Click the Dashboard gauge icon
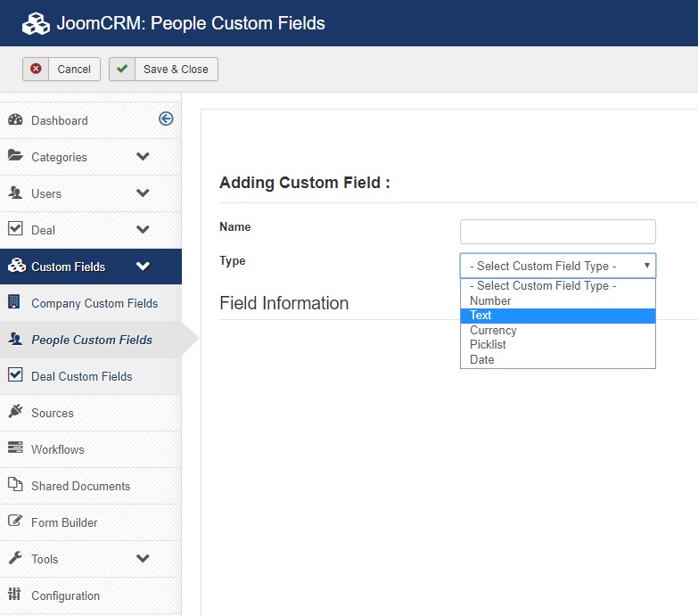 click(x=15, y=119)
